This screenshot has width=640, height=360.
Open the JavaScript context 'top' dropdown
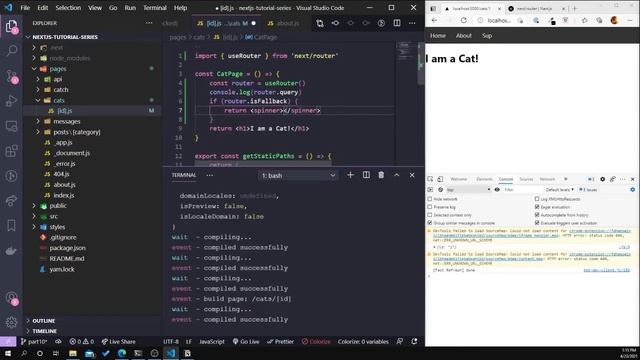click(468, 190)
